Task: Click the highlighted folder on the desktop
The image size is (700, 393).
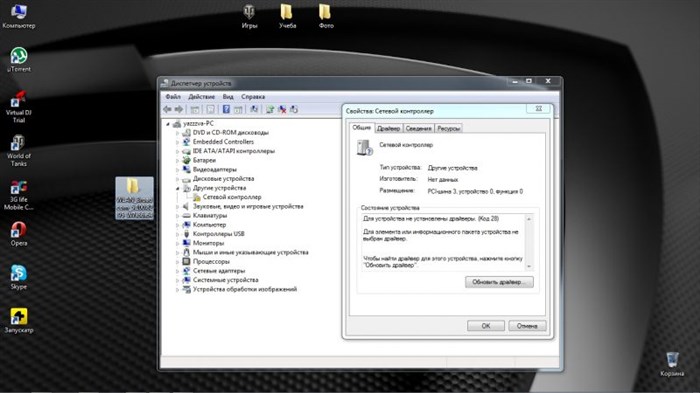Action: 134,198
